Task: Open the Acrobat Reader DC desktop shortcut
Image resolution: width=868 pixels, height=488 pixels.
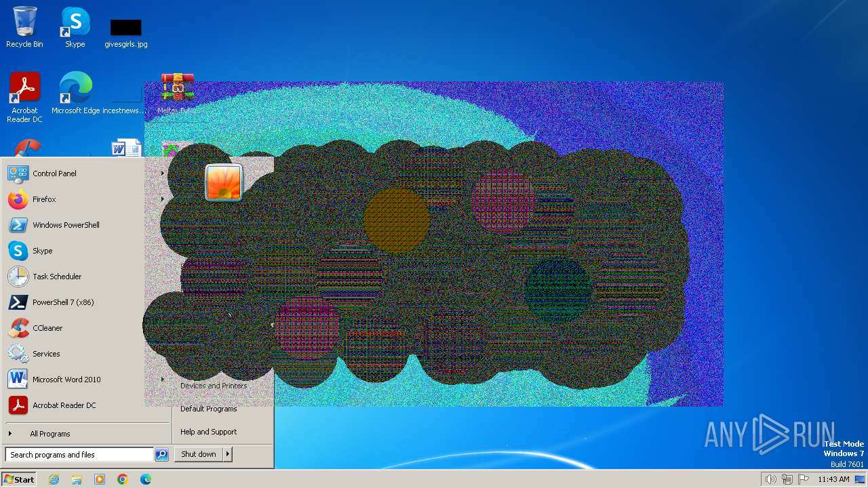Action: coord(24,98)
